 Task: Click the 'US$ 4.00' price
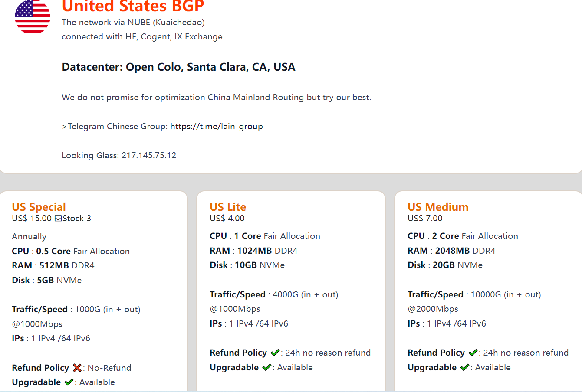point(227,218)
